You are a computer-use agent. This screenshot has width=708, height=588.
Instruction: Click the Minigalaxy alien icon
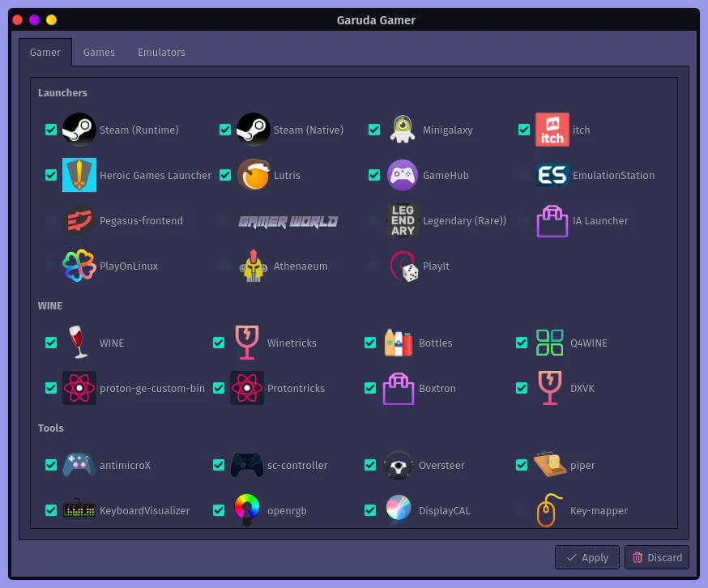(x=403, y=130)
